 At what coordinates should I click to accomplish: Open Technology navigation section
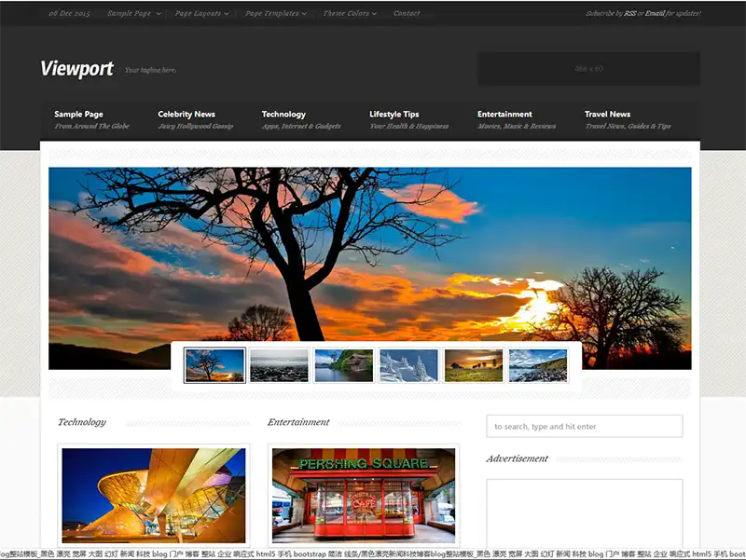pos(301,120)
